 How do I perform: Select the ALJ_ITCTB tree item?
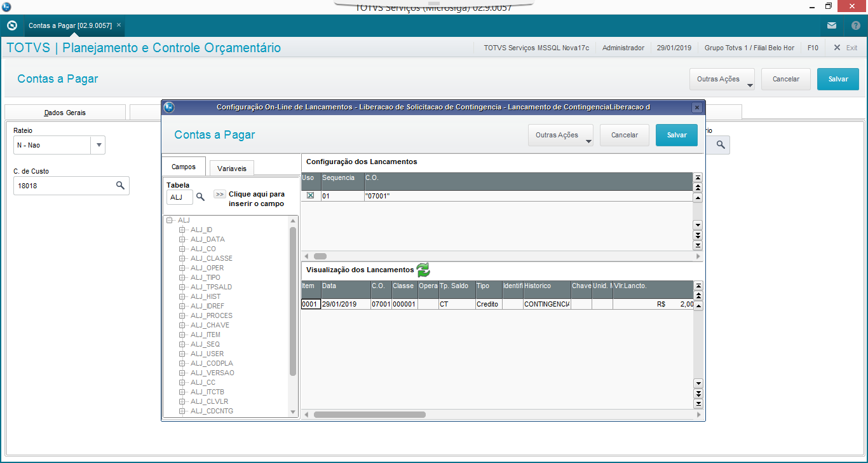(x=207, y=392)
